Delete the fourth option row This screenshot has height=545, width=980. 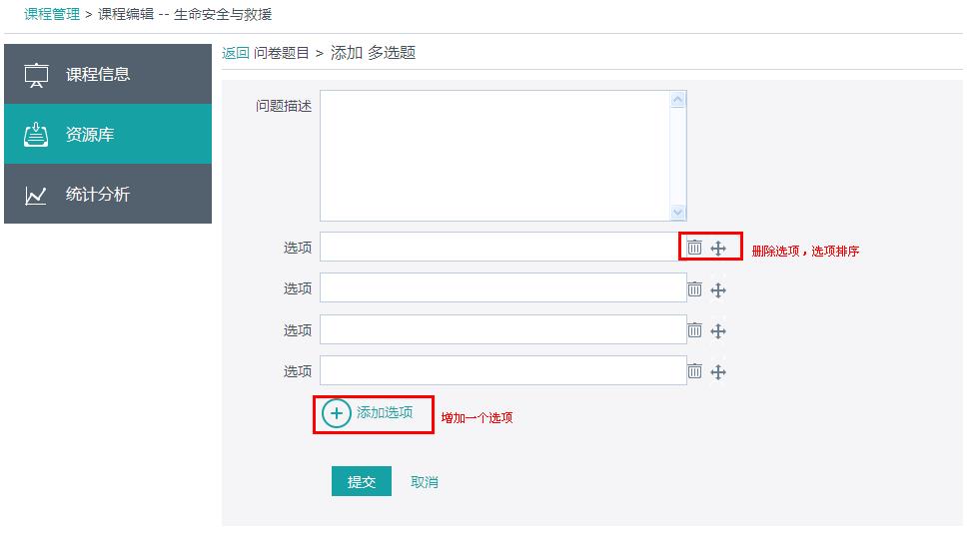click(x=694, y=371)
